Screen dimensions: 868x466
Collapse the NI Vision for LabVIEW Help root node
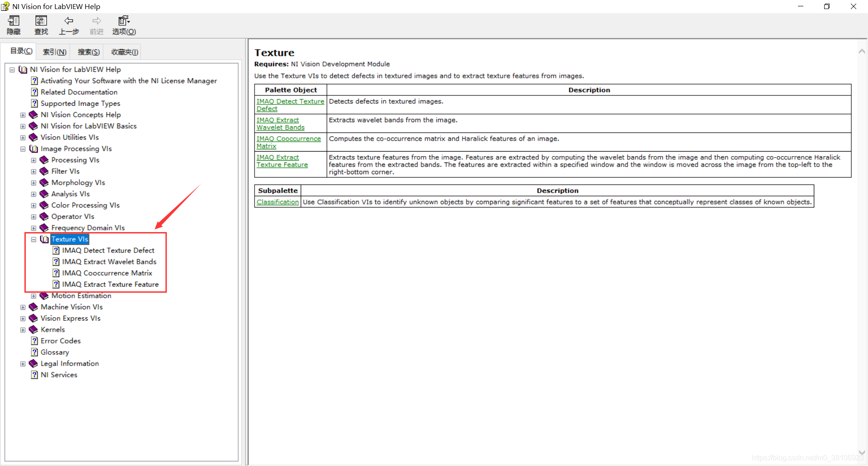tap(12, 70)
